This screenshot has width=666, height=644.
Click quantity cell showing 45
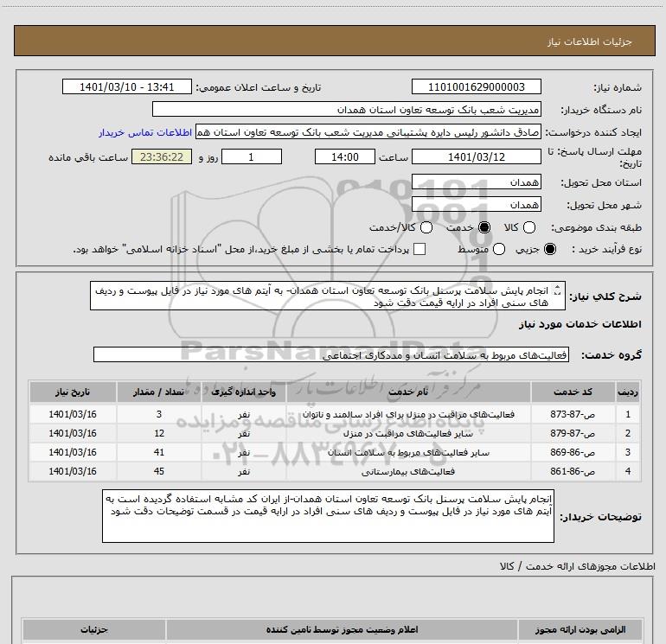[x=159, y=471]
